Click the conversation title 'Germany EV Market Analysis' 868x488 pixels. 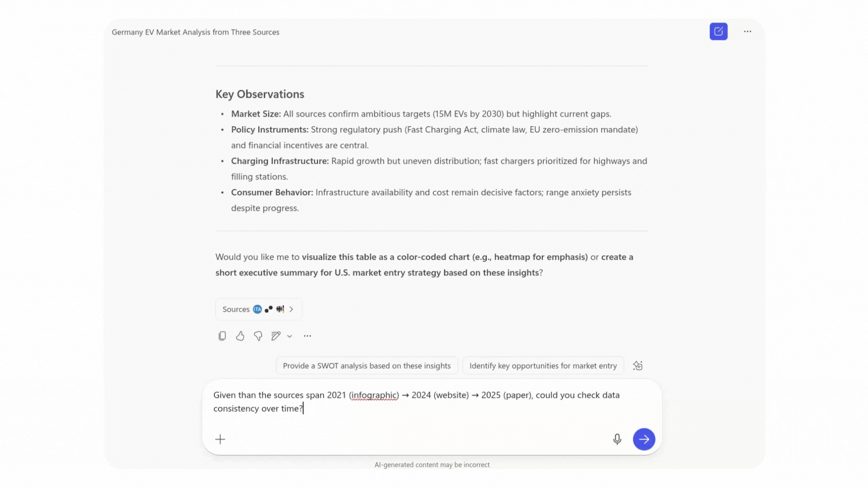(195, 32)
